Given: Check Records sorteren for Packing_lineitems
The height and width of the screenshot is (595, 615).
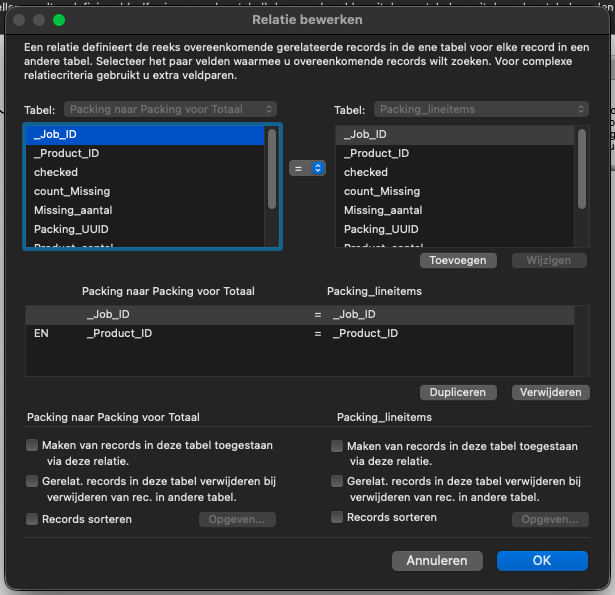Looking at the screenshot, I should coord(338,518).
